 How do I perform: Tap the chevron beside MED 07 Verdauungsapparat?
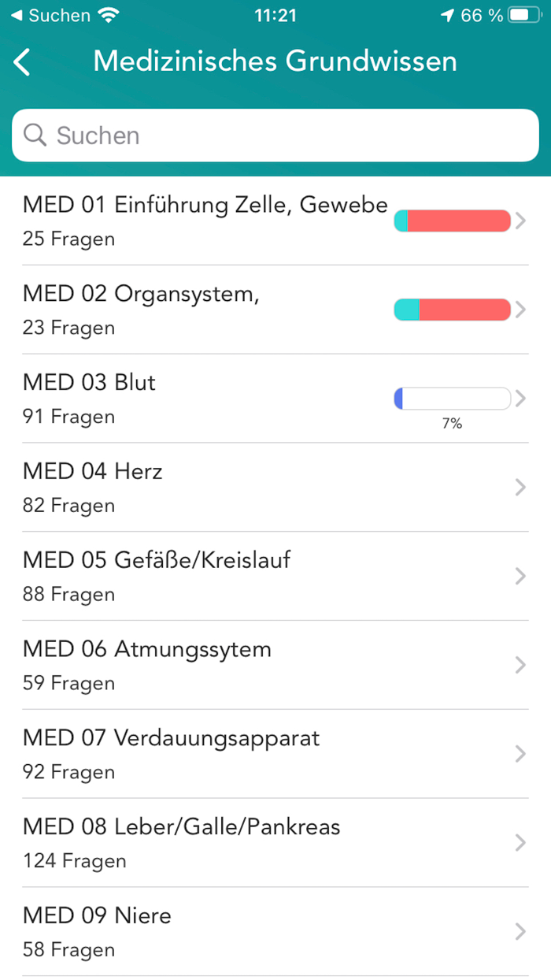tap(520, 754)
